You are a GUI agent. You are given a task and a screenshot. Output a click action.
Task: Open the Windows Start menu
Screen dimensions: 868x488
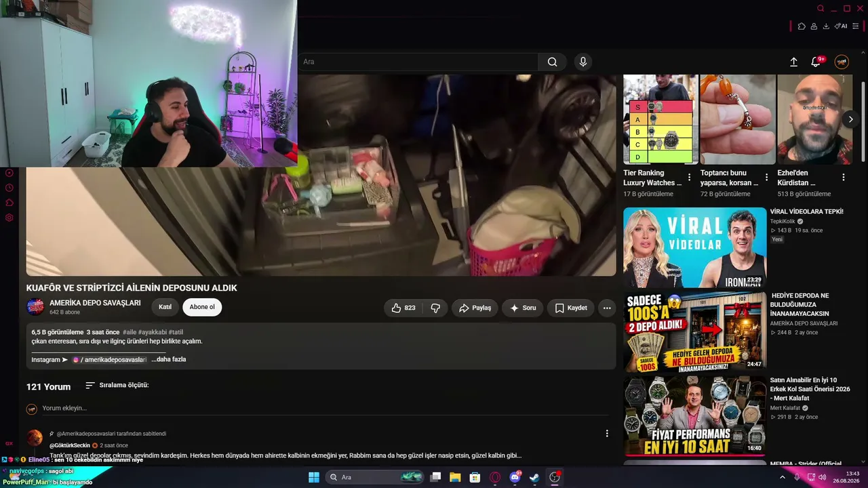[314, 477]
